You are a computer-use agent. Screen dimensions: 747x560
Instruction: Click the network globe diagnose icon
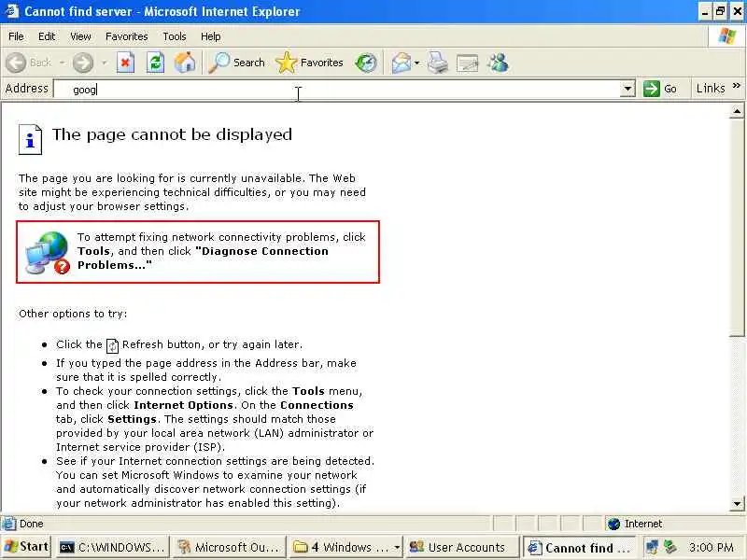point(48,252)
